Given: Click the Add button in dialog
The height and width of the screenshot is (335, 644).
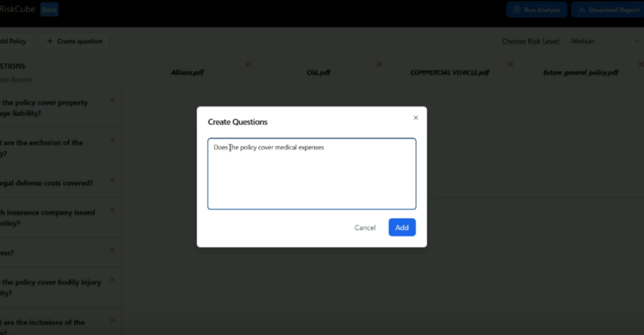Looking at the screenshot, I should [x=402, y=228].
